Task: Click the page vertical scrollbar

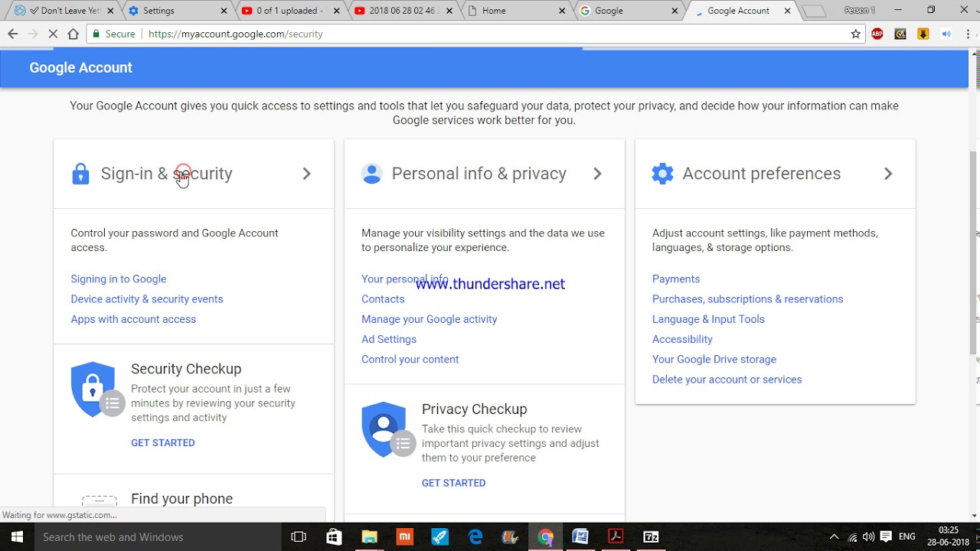Action: coord(974,253)
